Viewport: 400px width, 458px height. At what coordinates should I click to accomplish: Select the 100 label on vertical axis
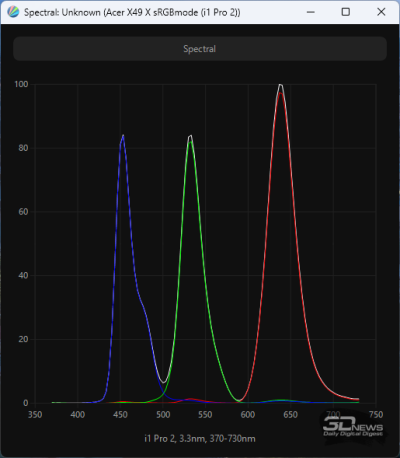tap(21, 84)
